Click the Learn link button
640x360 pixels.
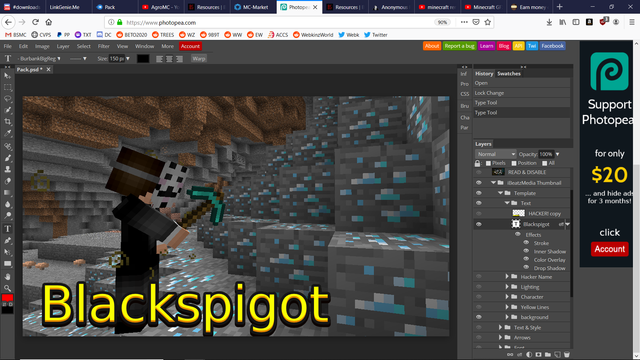(x=487, y=46)
